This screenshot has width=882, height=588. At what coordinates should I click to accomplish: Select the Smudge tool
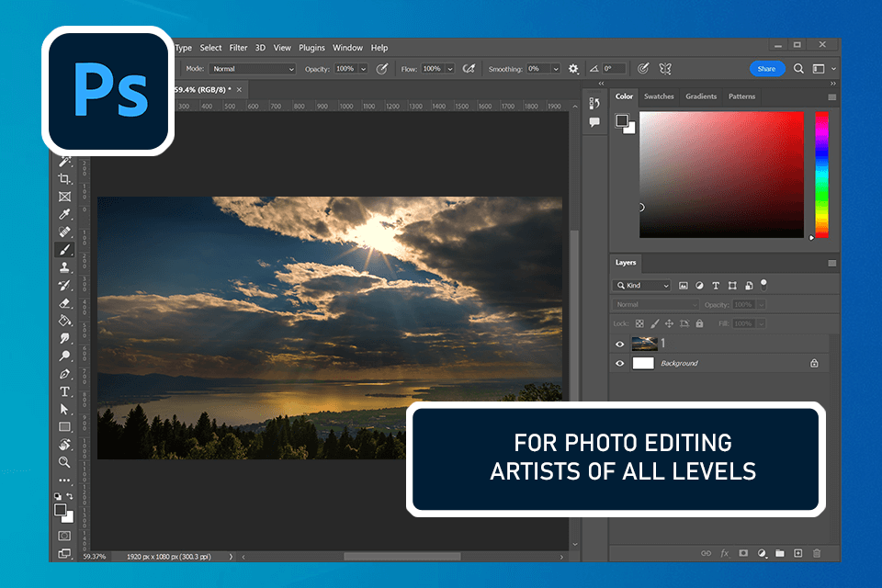pos(64,338)
